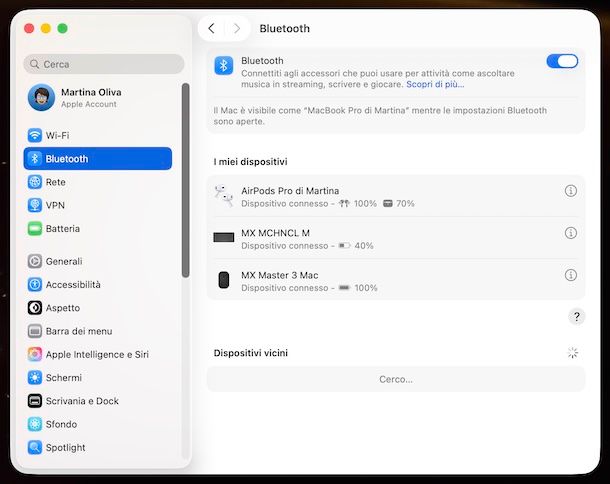
Task: Click the Scopri di più link
Action: click(435, 85)
